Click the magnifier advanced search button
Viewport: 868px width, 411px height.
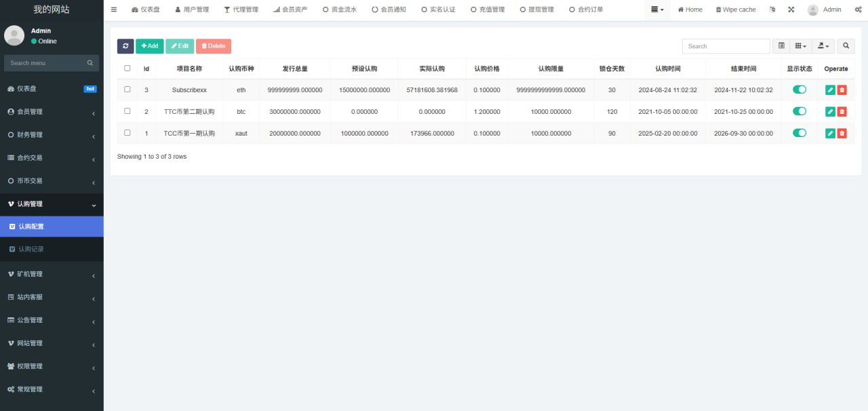[x=846, y=46]
